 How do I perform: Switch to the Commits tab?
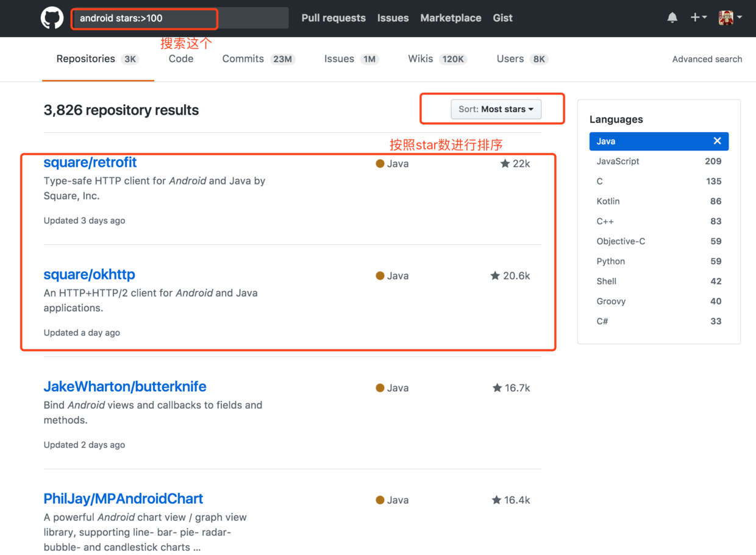(x=259, y=59)
